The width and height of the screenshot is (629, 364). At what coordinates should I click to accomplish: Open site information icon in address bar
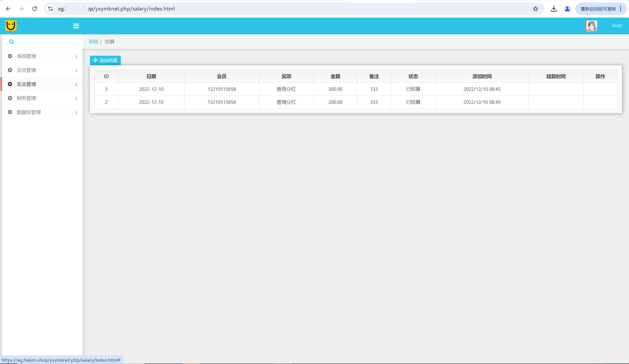pos(51,9)
